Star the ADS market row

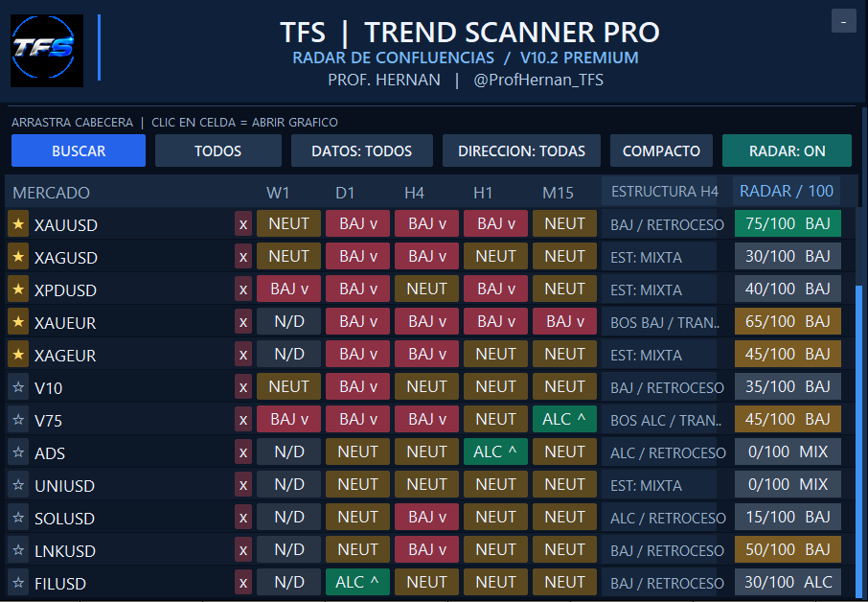coord(17,452)
